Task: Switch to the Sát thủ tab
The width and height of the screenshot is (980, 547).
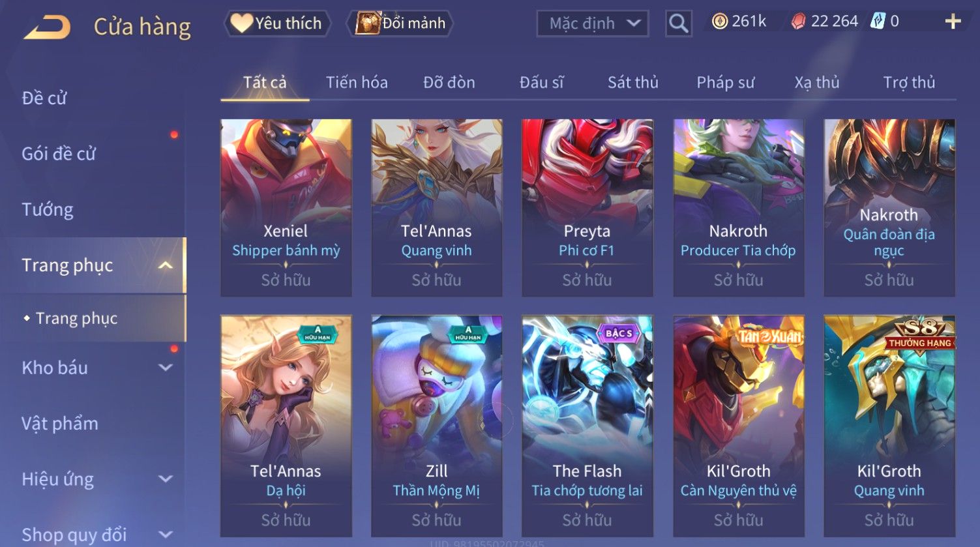Action: coord(632,82)
